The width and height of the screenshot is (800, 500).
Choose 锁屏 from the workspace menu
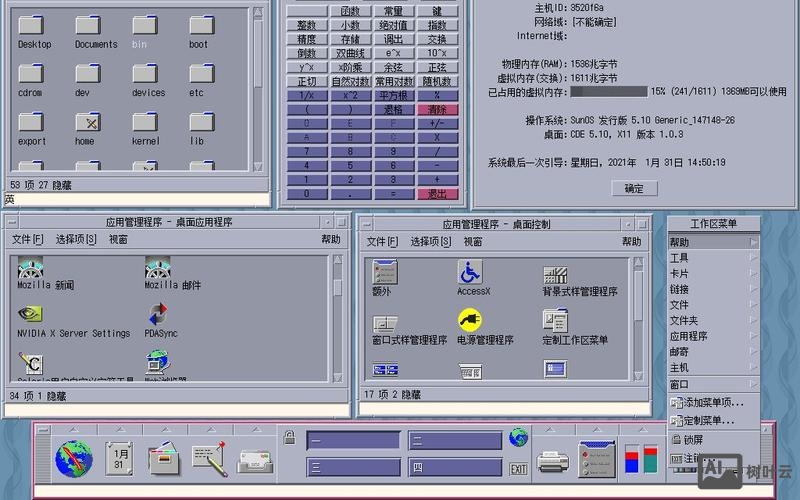714,439
